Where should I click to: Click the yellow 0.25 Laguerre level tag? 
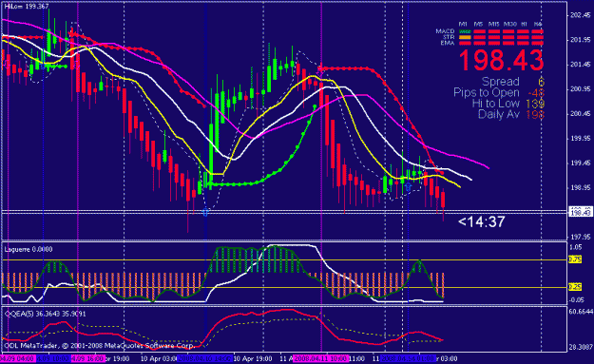pyautogui.click(x=575, y=287)
